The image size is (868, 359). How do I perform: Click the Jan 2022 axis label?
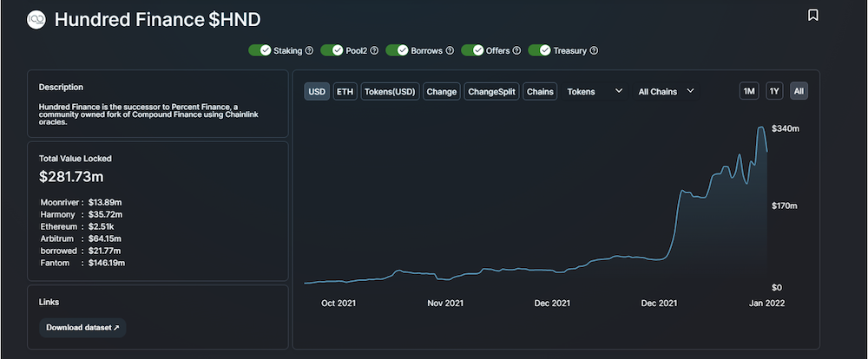coord(766,304)
